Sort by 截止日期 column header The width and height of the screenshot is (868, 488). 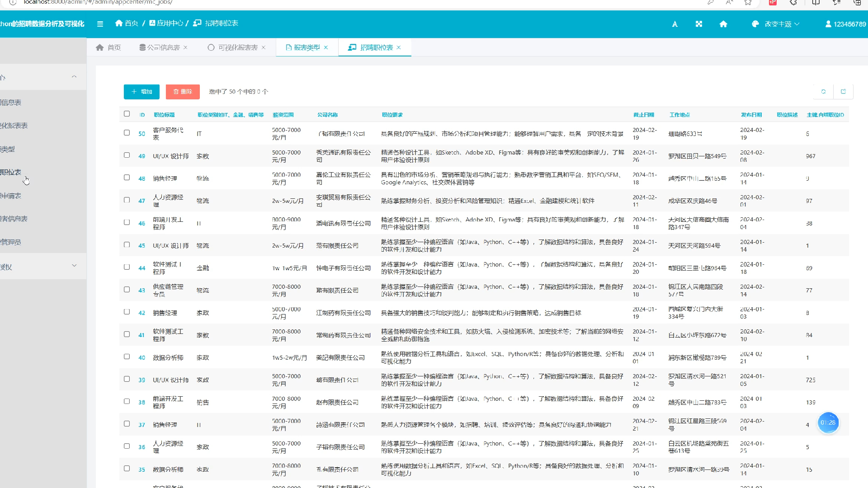click(x=643, y=115)
